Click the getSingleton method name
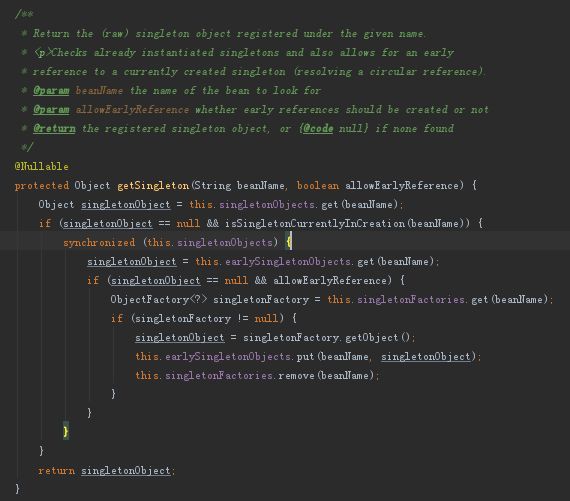 153,185
